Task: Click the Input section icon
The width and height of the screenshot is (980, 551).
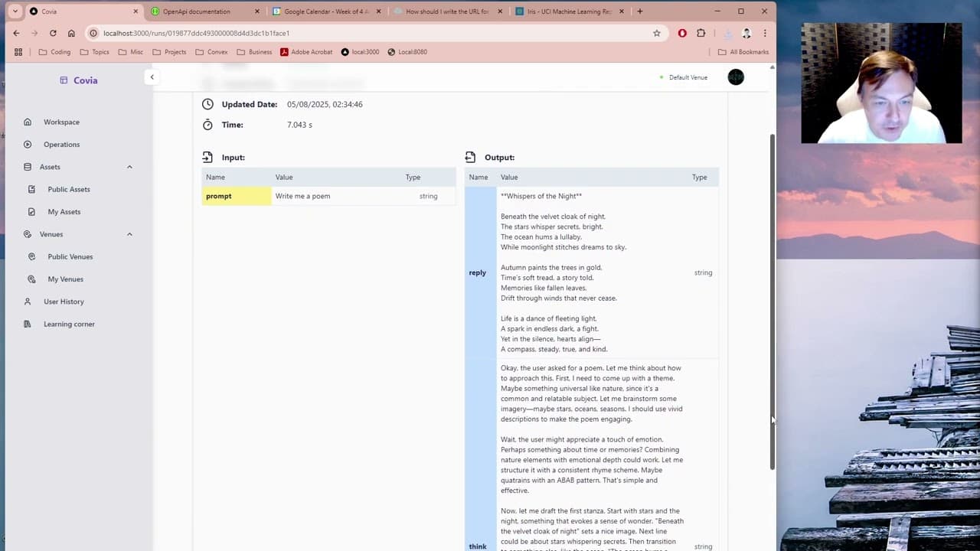Action: click(207, 157)
